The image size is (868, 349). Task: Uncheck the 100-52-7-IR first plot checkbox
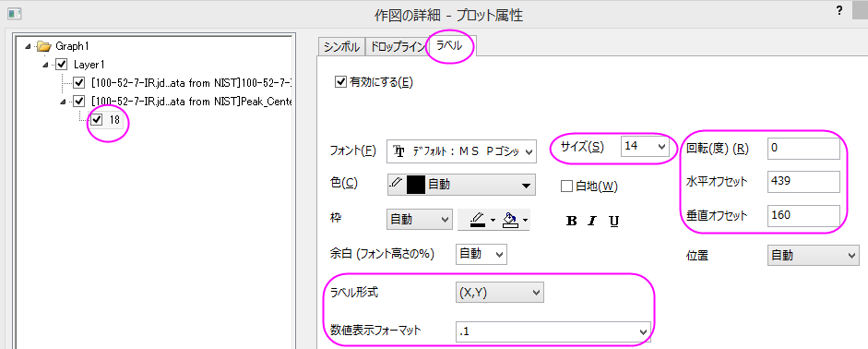click(79, 83)
